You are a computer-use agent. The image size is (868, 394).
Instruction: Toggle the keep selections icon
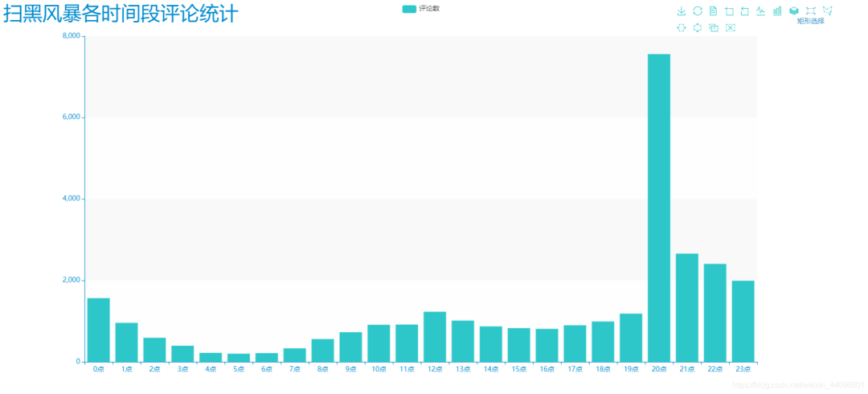tap(714, 27)
